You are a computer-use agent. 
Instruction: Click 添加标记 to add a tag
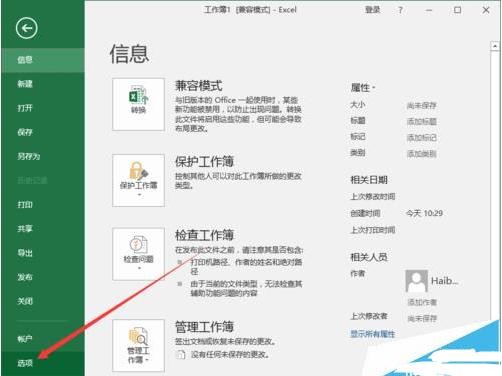(x=421, y=137)
